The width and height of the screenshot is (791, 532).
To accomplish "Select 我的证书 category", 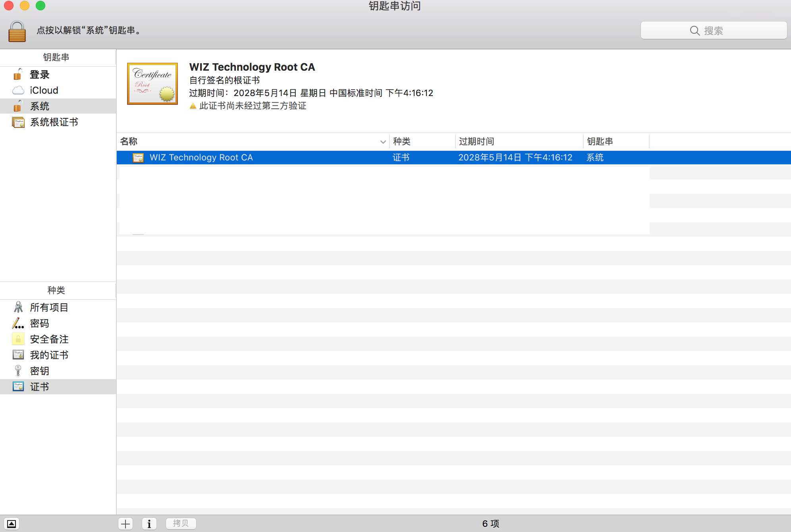I will [x=49, y=355].
